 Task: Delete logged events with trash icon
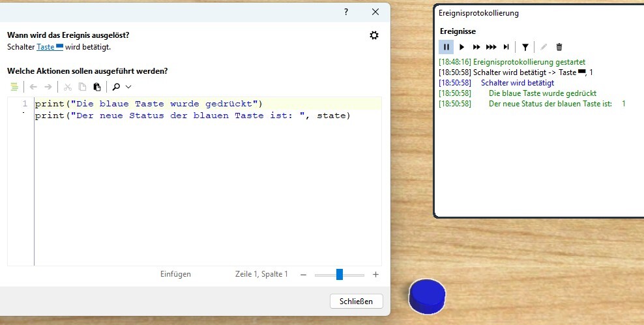pyautogui.click(x=559, y=47)
